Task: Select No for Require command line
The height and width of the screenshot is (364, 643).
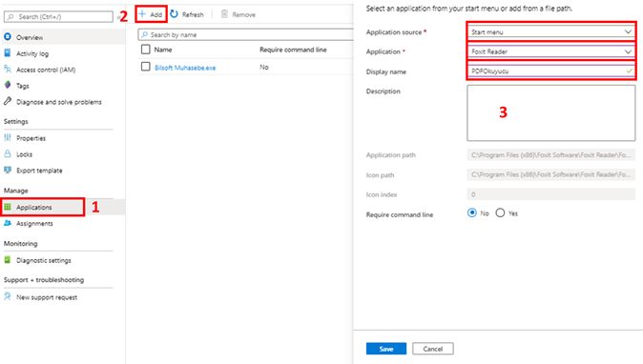Action: pos(472,212)
